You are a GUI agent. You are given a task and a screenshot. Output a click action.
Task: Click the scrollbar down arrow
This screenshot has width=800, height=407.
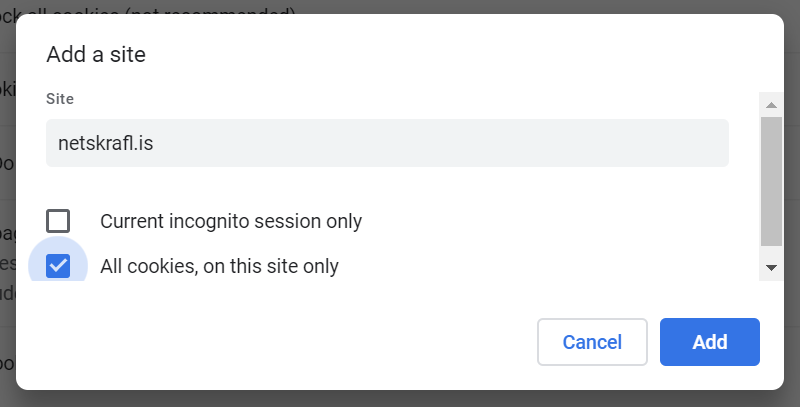pyautogui.click(x=771, y=268)
